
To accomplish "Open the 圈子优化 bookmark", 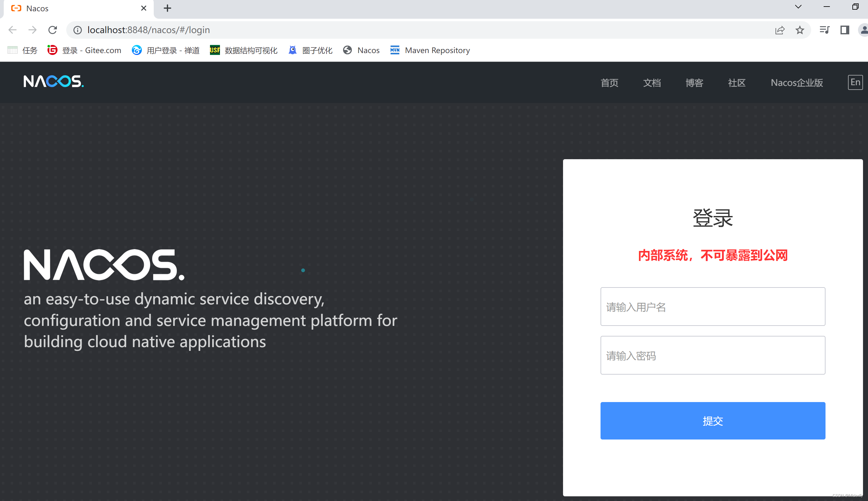I will 310,50.
